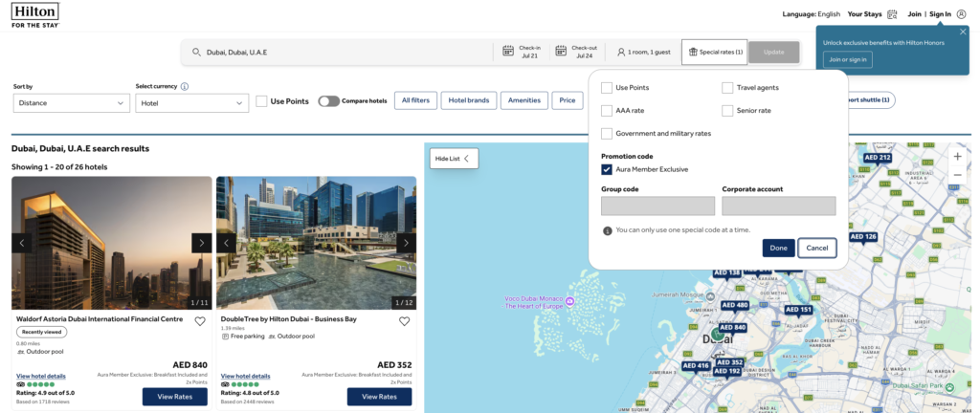Check the Senior rate box
Image resolution: width=980 pixels, height=413 pixels.
727,111
